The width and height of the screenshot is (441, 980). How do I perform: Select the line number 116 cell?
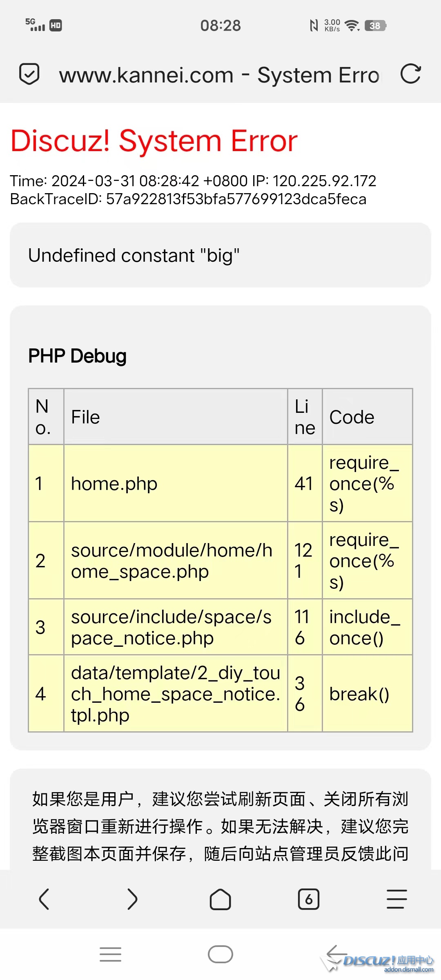pyautogui.click(x=305, y=627)
